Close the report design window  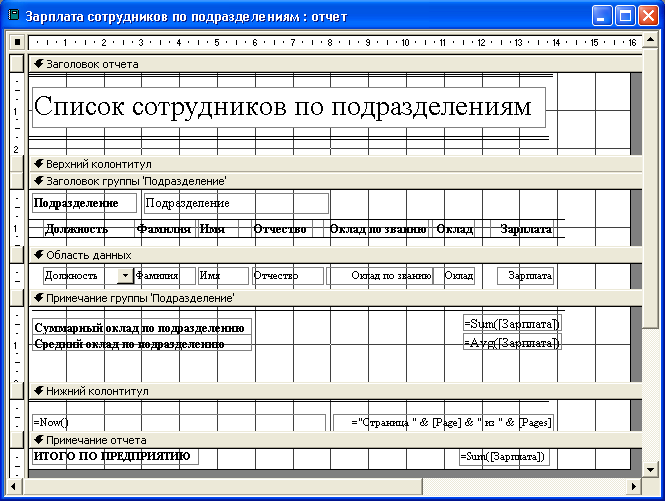click(648, 16)
